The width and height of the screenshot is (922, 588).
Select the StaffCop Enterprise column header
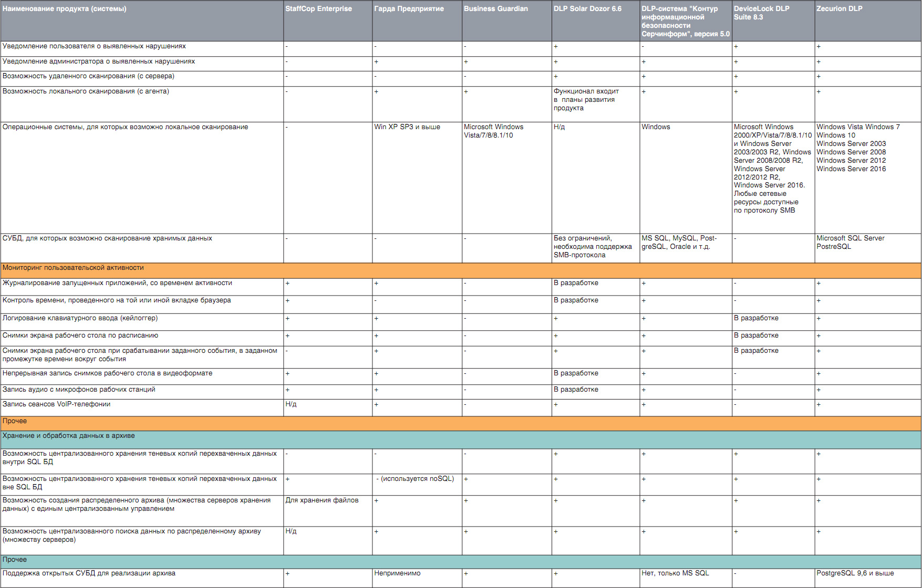coord(328,21)
